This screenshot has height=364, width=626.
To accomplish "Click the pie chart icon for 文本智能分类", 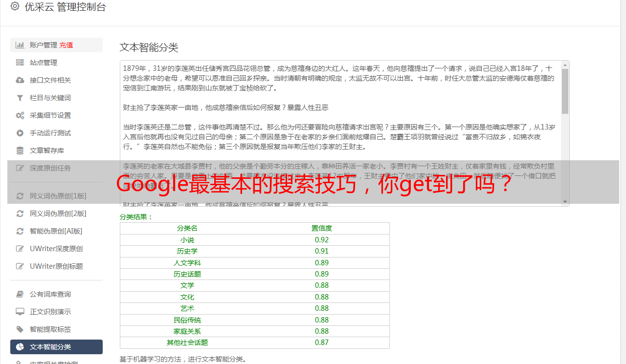I will [20, 347].
